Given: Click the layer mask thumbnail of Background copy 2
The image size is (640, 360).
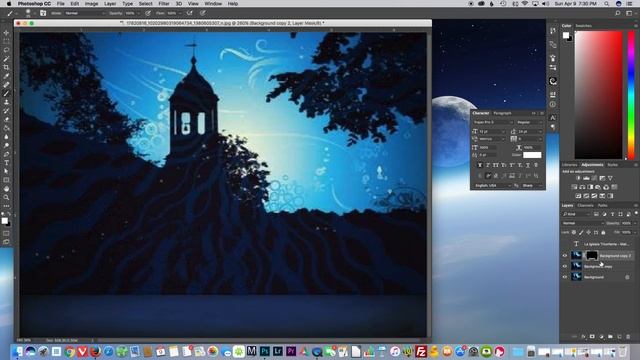Looking at the screenshot, I should click(591, 256).
